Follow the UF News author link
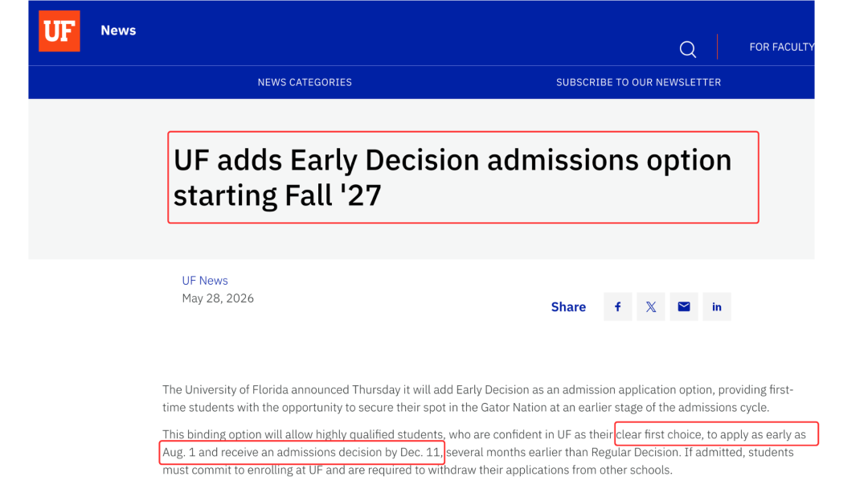The image size is (868, 489). tap(205, 281)
